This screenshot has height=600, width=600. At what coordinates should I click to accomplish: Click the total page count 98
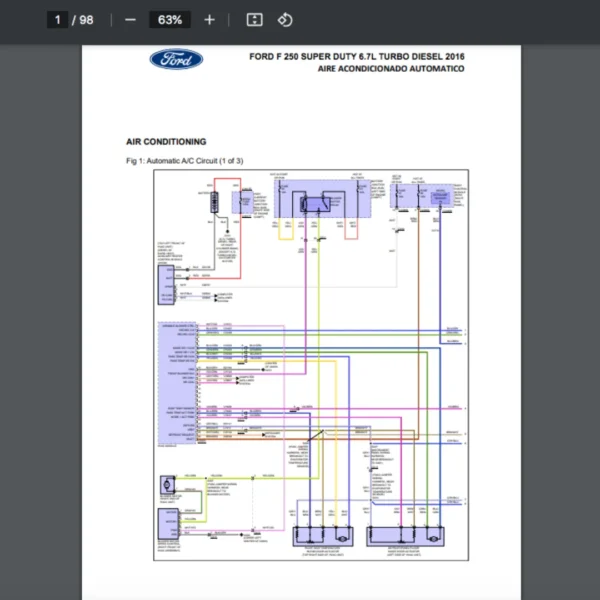click(87, 20)
